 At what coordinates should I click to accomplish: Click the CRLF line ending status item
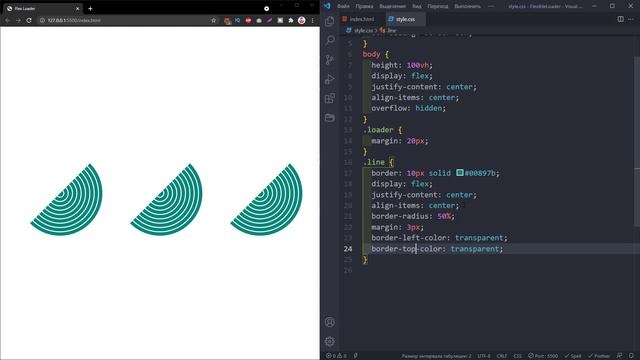tap(502, 356)
